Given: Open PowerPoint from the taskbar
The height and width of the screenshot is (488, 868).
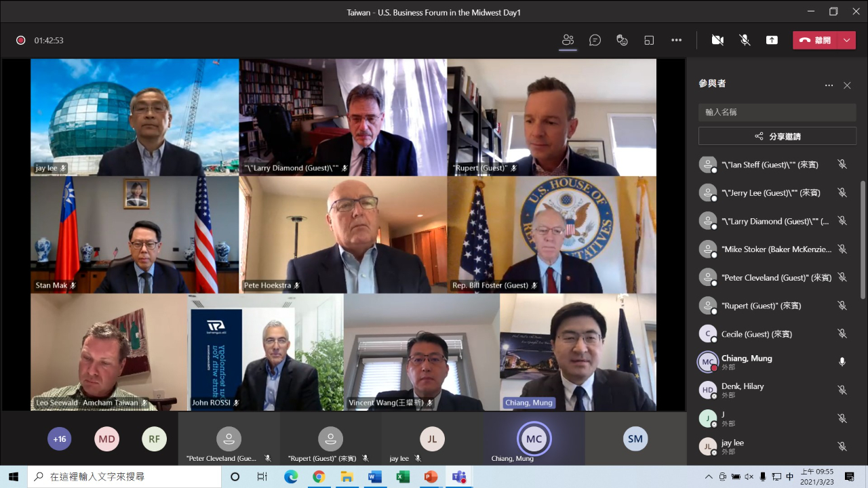Looking at the screenshot, I should pyautogui.click(x=431, y=476).
